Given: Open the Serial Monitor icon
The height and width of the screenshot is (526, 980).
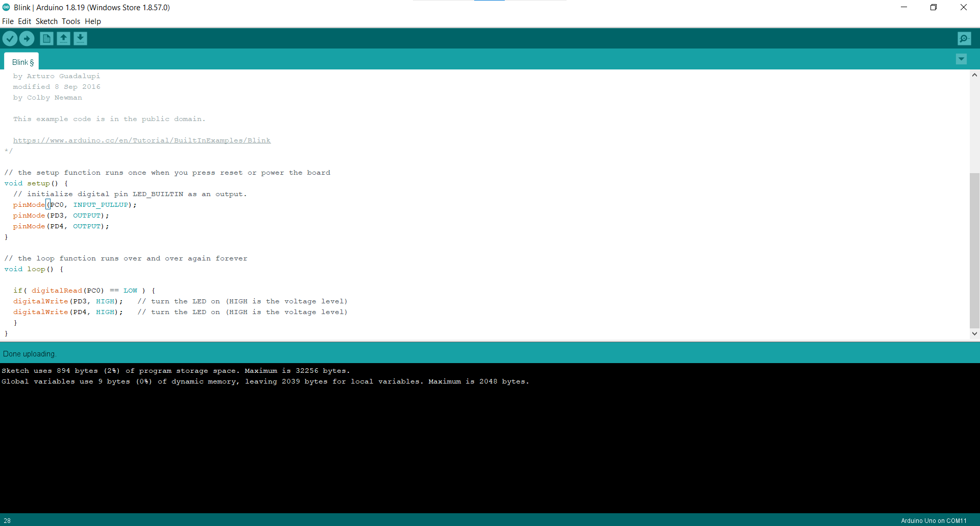Looking at the screenshot, I should (964, 38).
